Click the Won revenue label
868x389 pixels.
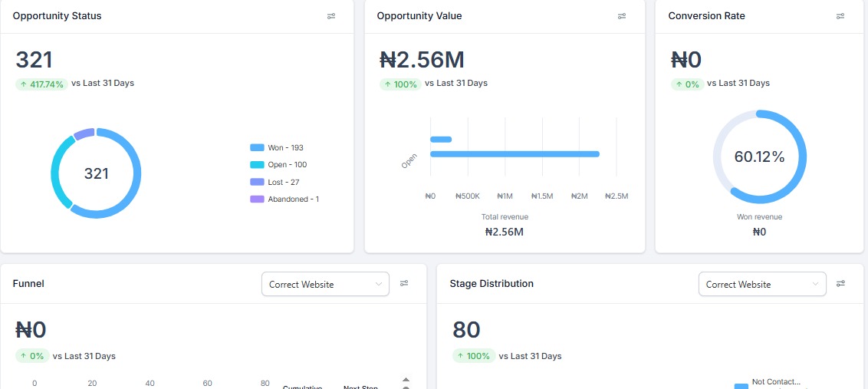[x=759, y=216]
